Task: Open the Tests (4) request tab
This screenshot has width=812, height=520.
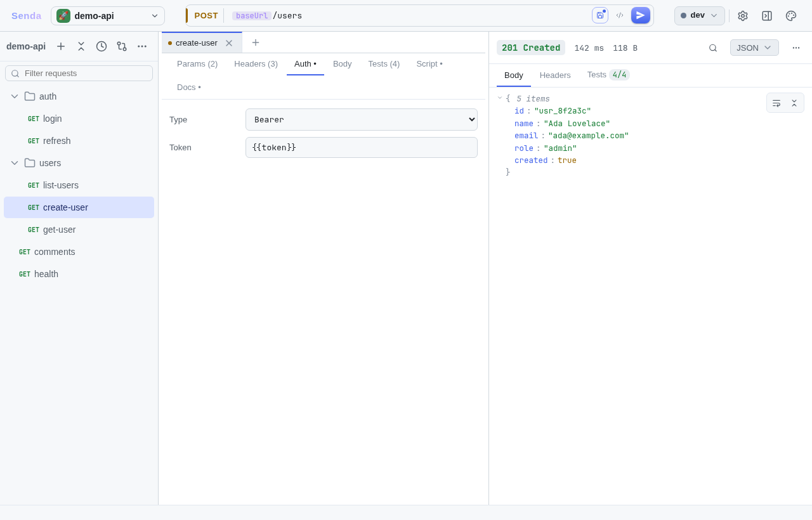Action: coord(384,64)
